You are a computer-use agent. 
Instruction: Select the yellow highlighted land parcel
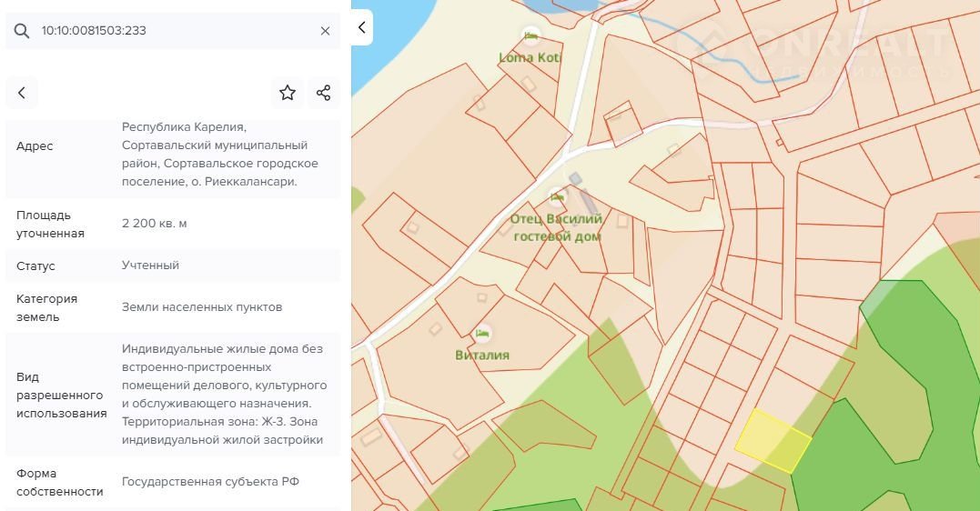pyautogui.click(x=772, y=440)
